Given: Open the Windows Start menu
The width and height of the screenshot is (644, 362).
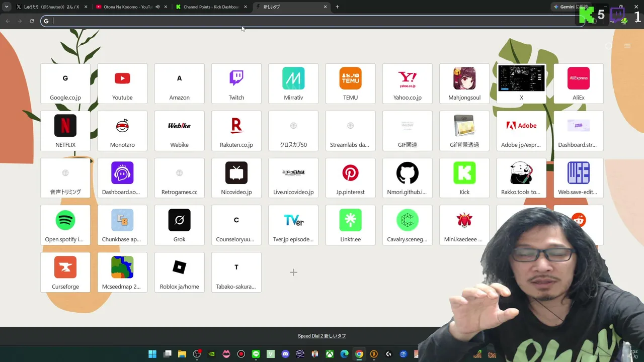Looking at the screenshot, I should [152, 354].
